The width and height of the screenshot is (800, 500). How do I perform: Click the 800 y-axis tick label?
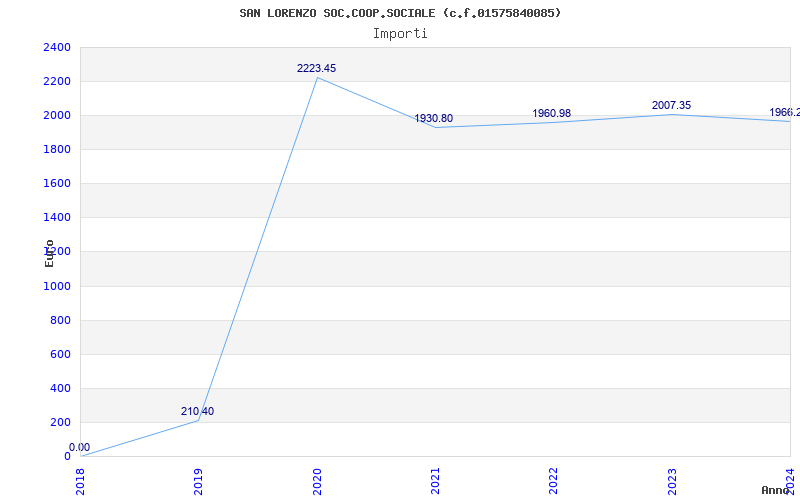61,320
